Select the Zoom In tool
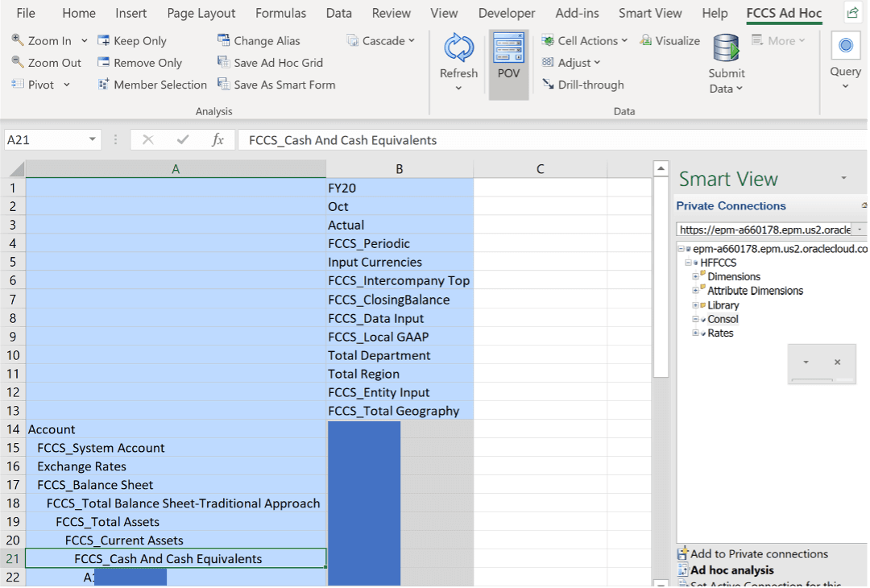Image resolution: width=870 pixels, height=588 pixels. (48, 39)
